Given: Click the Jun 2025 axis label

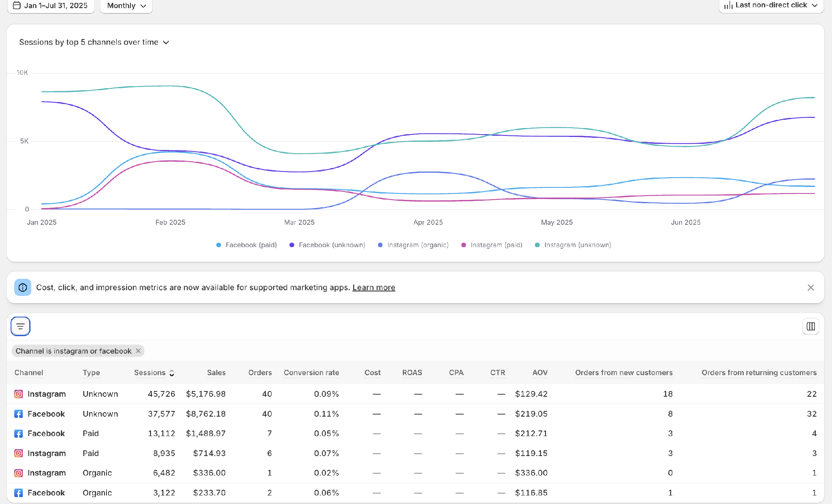Looking at the screenshot, I should [686, 222].
